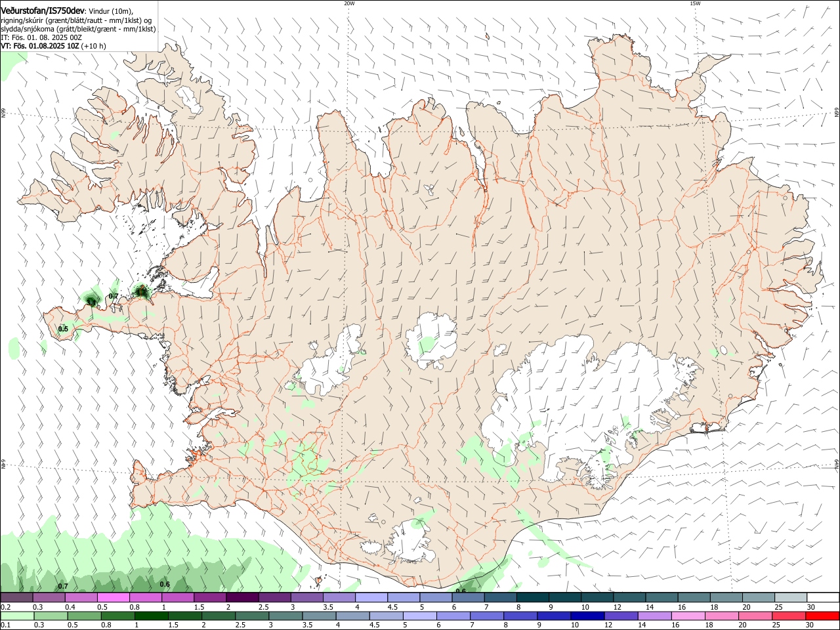Click the pale grey upper swatch starting at 25
Screen dimensions: 840x630
tap(791, 598)
